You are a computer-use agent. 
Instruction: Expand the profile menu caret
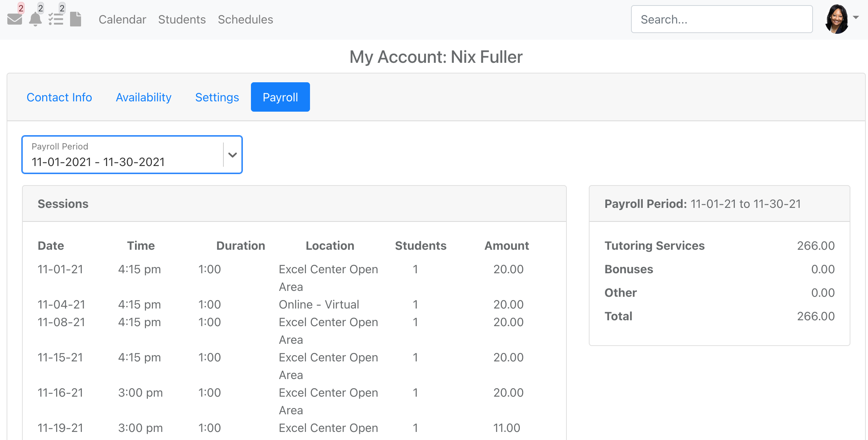pyautogui.click(x=856, y=17)
